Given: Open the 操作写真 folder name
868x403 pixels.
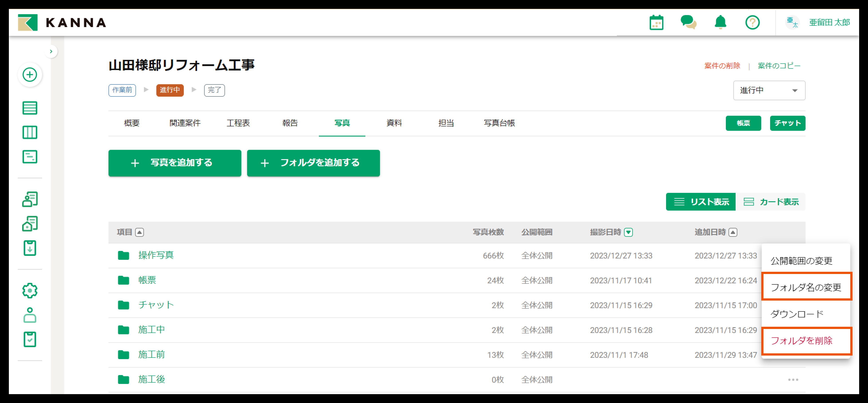Looking at the screenshot, I should 156,255.
